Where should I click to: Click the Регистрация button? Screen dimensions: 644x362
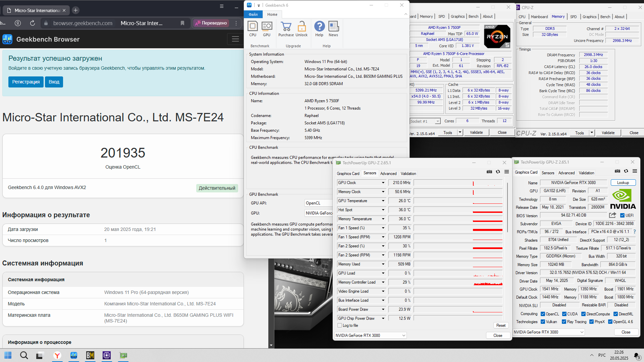(x=26, y=82)
